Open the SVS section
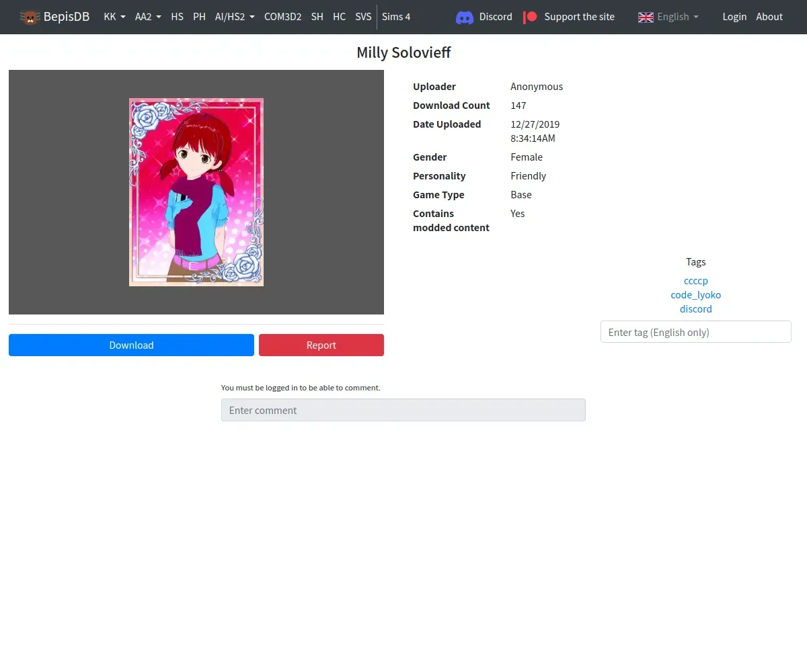 pyautogui.click(x=363, y=17)
